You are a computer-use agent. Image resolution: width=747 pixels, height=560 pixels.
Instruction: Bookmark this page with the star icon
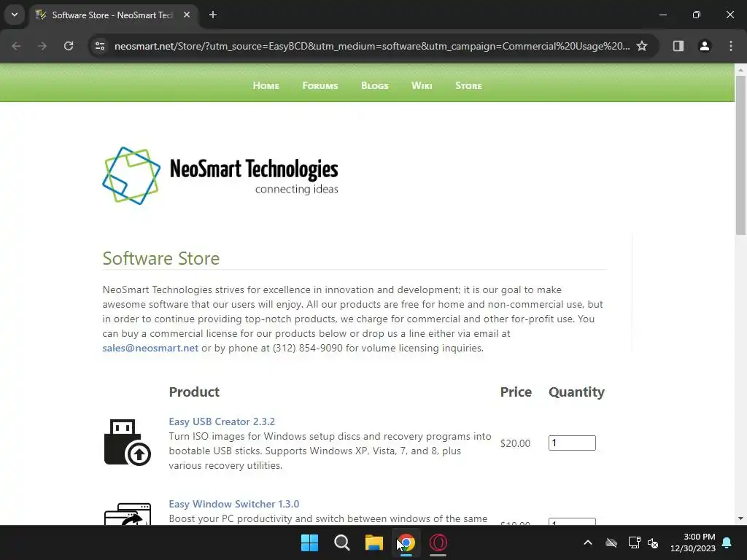point(642,46)
